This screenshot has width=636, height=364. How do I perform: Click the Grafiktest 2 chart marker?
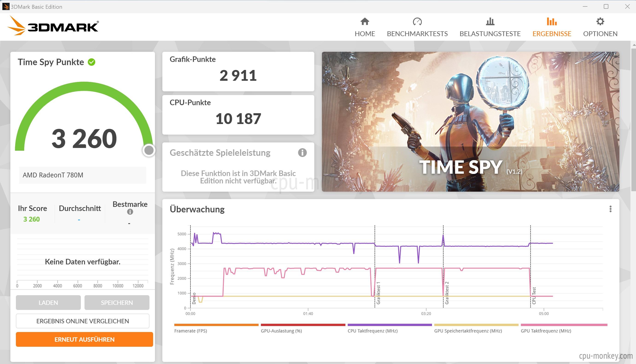[x=447, y=293]
